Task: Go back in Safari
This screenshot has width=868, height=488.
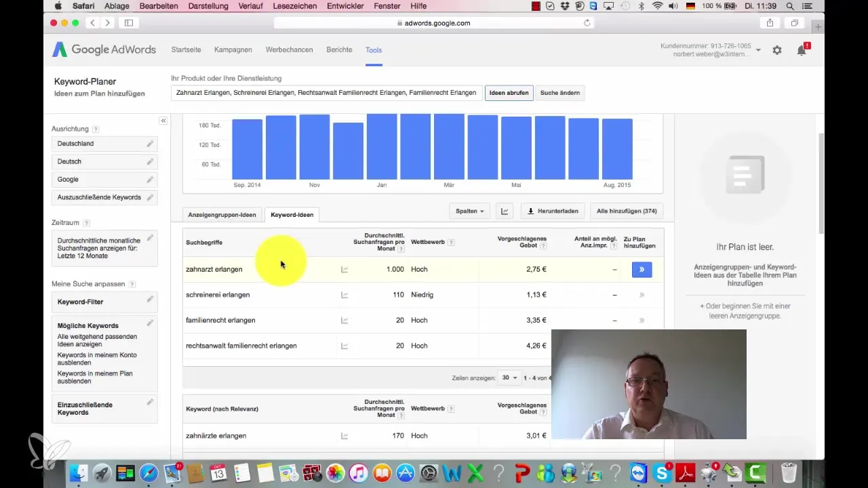Action: click(x=93, y=22)
